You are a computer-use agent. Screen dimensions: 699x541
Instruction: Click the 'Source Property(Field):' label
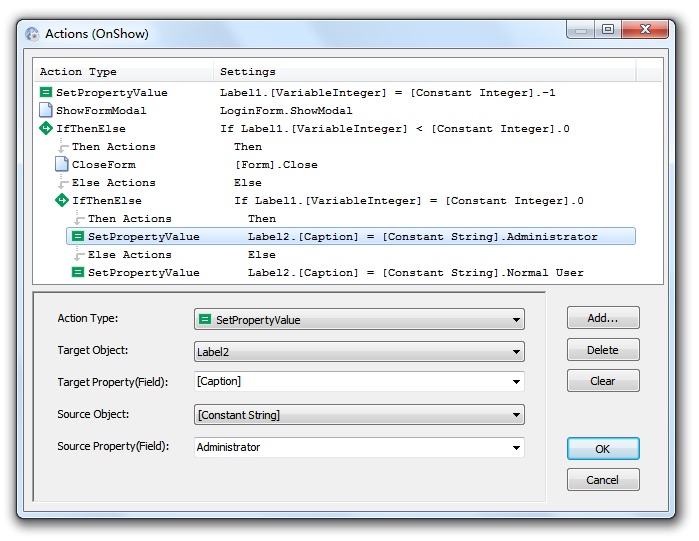click(x=113, y=446)
